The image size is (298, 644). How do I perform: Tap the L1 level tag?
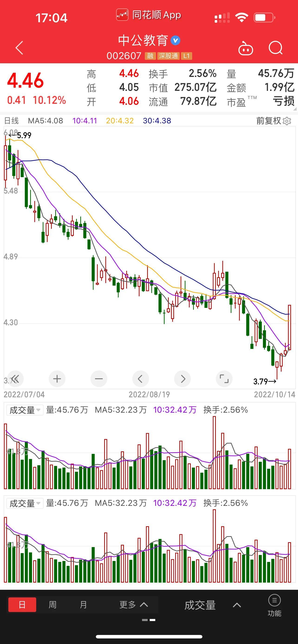[x=186, y=56]
